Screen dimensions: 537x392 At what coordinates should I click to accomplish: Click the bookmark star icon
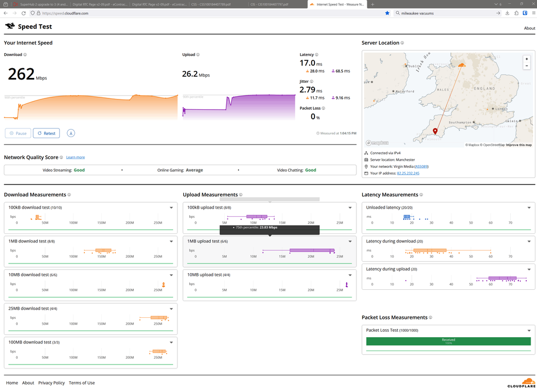[388, 13]
